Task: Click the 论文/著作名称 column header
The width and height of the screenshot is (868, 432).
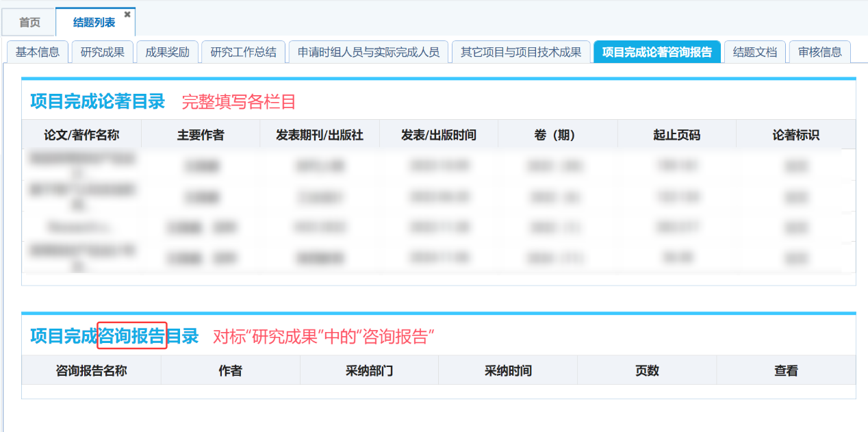Action: pyautogui.click(x=81, y=135)
